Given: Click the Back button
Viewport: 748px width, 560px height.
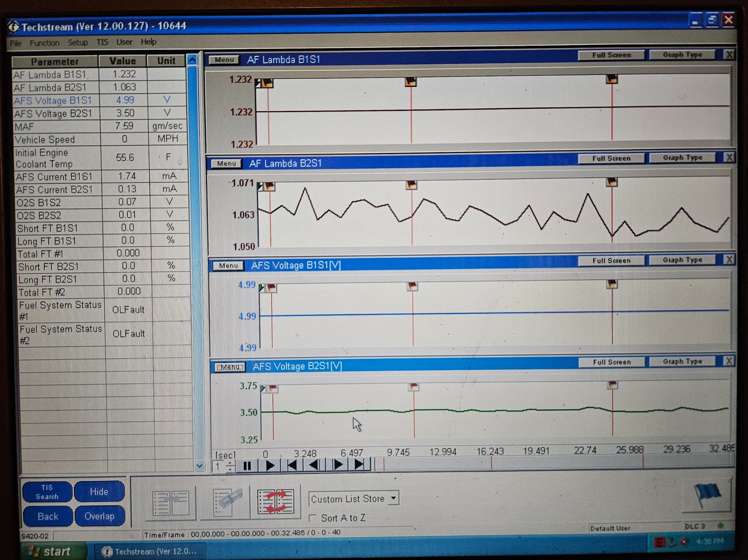Looking at the screenshot, I should coord(48,516).
